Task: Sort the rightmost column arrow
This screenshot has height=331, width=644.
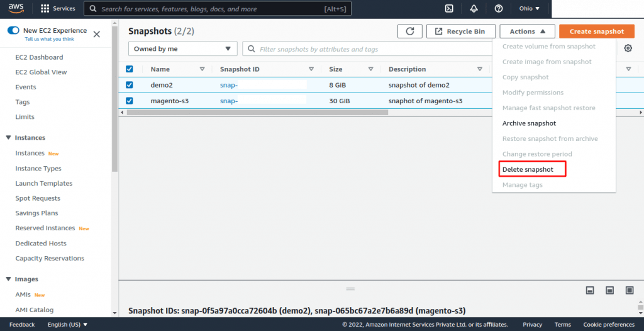Action: point(628,69)
